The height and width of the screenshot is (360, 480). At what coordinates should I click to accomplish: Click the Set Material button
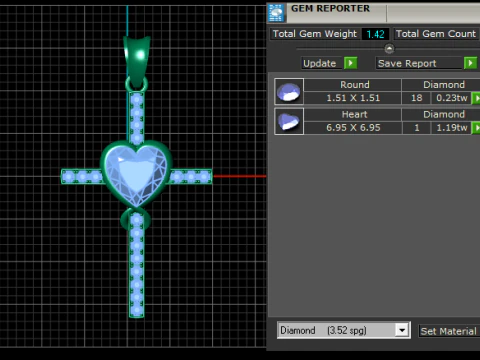[x=449, y=331]
